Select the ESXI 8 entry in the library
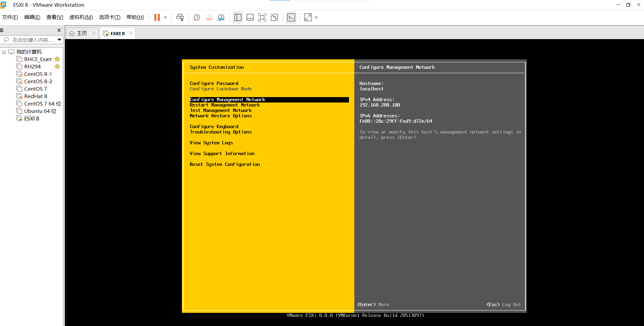Image resolution: width=644 pixels, height=326 pixels. 32,119
